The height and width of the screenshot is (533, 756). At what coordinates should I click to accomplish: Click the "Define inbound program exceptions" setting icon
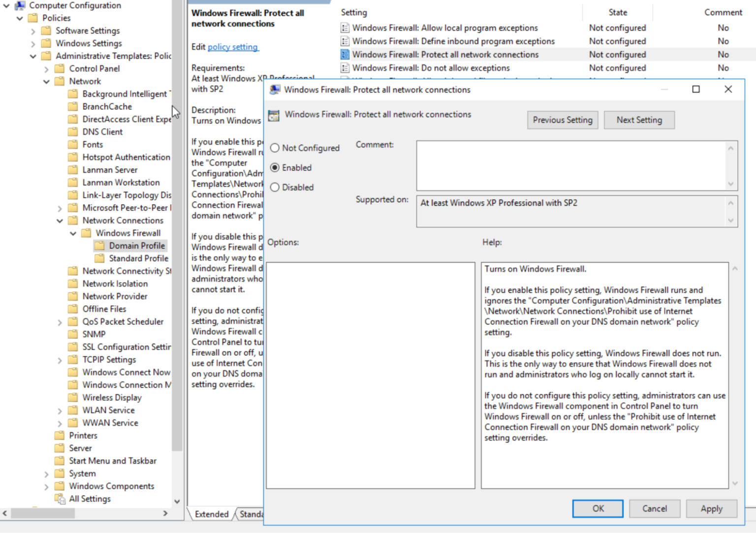click(x=345, y=41)
